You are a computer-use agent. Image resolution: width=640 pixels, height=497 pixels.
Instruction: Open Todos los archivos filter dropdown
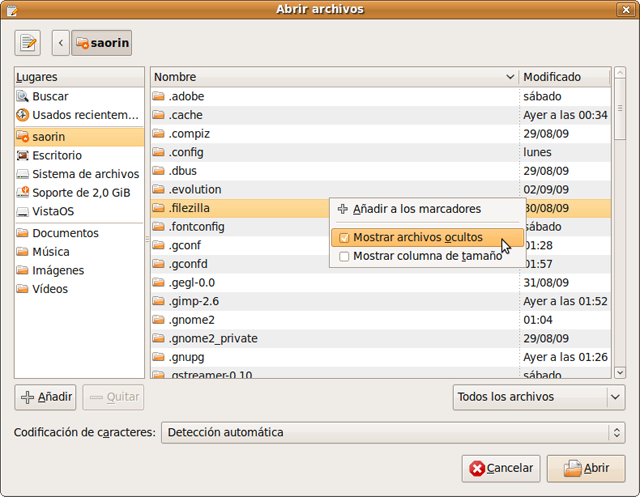(538, 397)
